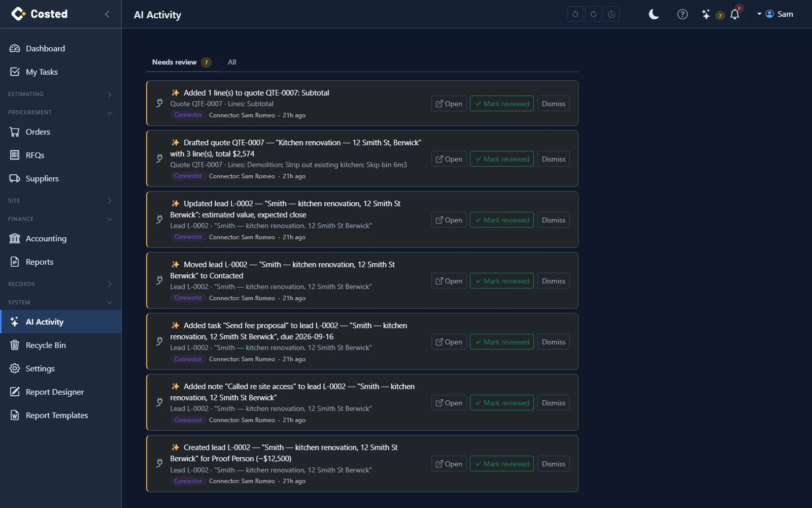Image resolution: width=812 pixels, height=508 pixels.
Task: Open the history clock icon
Action: (x=612, y=14)
